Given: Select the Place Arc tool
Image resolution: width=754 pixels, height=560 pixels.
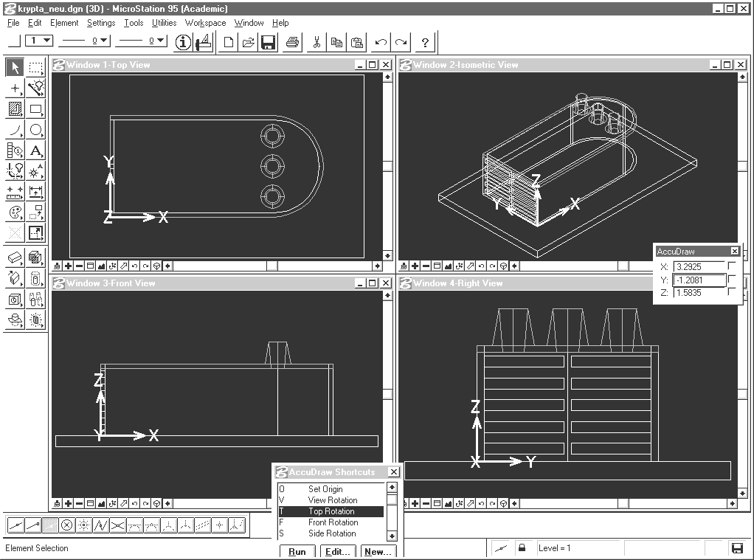Looking at the screenshot, I should click(15, 130).
